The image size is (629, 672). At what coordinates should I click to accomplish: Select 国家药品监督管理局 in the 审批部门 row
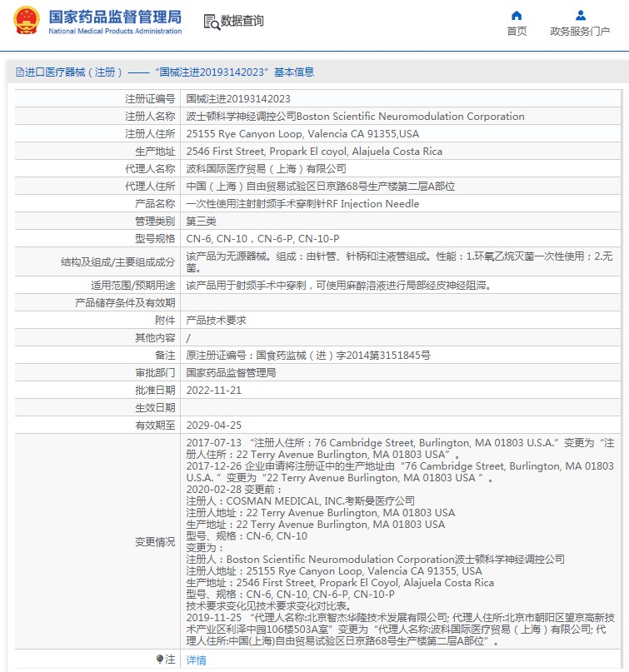point(231,373)
